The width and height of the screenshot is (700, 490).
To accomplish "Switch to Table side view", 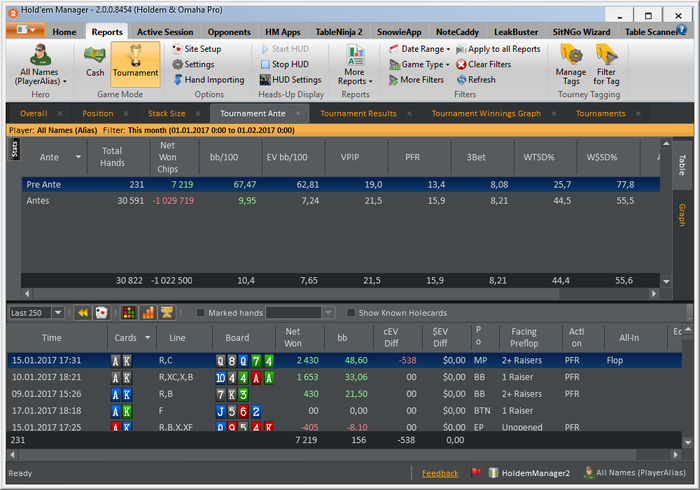I will pos(682,165).
